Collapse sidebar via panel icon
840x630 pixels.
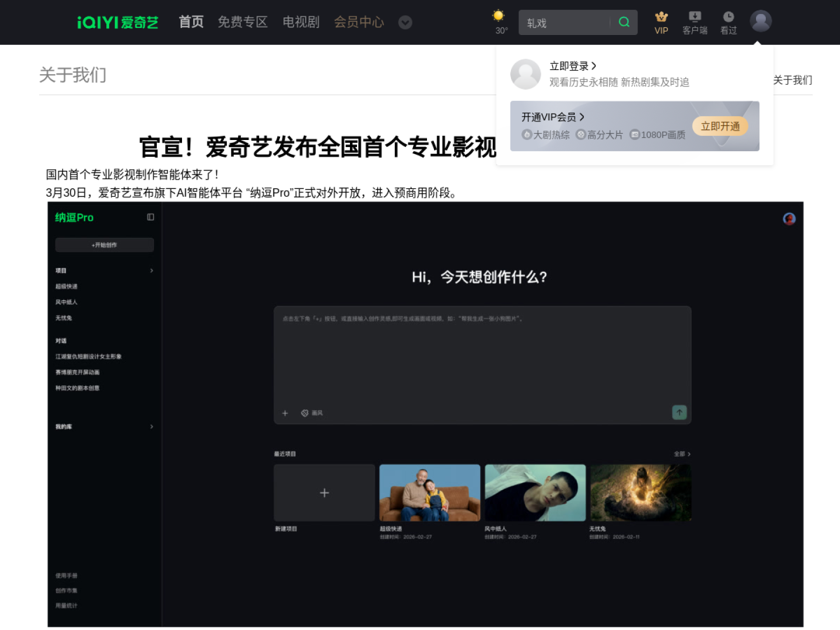pyautogui.click(x=150, y=217)
